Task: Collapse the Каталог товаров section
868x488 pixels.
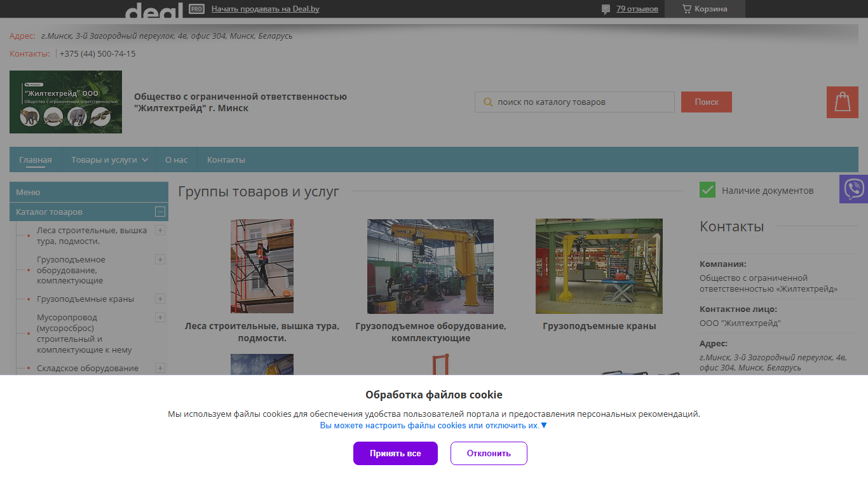Action: tap(160, 212)
